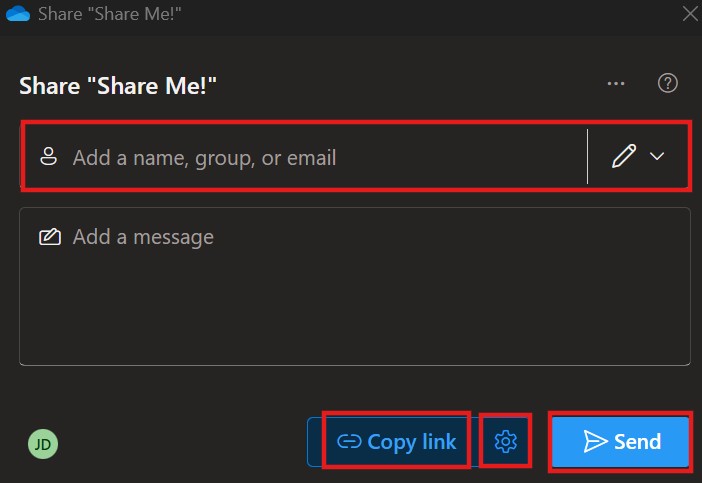This screenshot has height=483, width=702.
Task: Open the more options ellipsis menu
Action: point(616,84)
